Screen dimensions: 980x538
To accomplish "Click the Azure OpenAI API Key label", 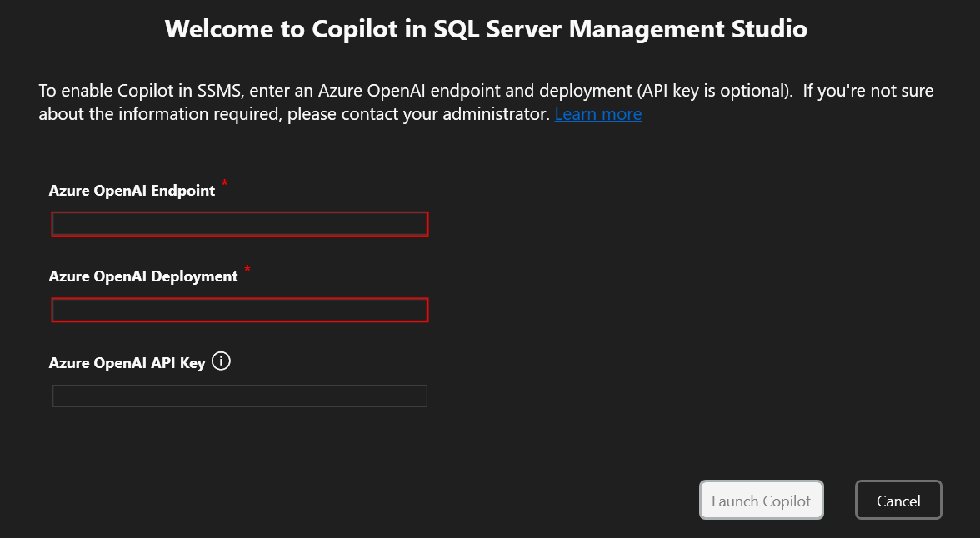I will point(127,361).
